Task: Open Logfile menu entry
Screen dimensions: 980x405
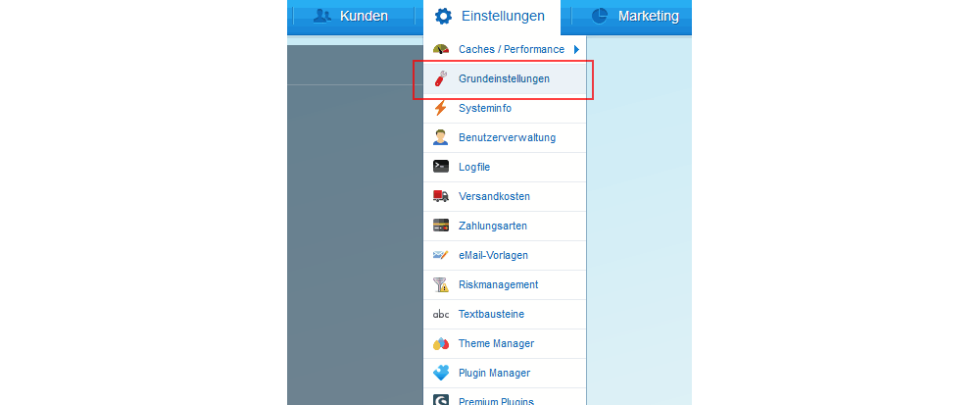Action: tap(505, 167)
